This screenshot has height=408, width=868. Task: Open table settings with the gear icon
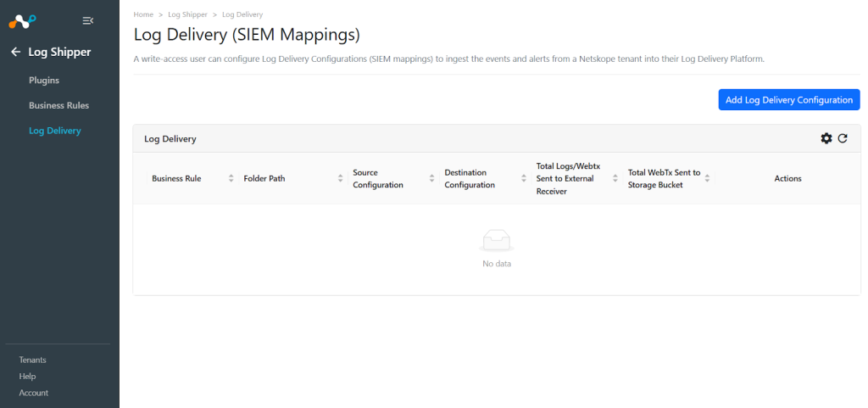point(826,138)
